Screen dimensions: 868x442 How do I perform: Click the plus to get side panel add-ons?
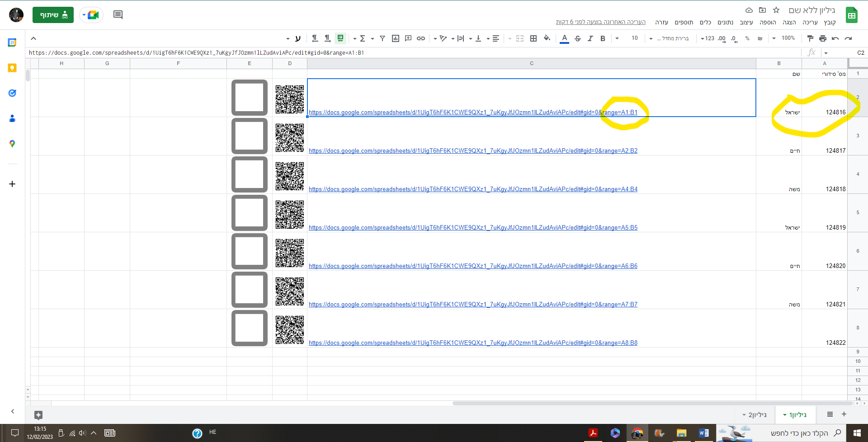coord(12,184)
